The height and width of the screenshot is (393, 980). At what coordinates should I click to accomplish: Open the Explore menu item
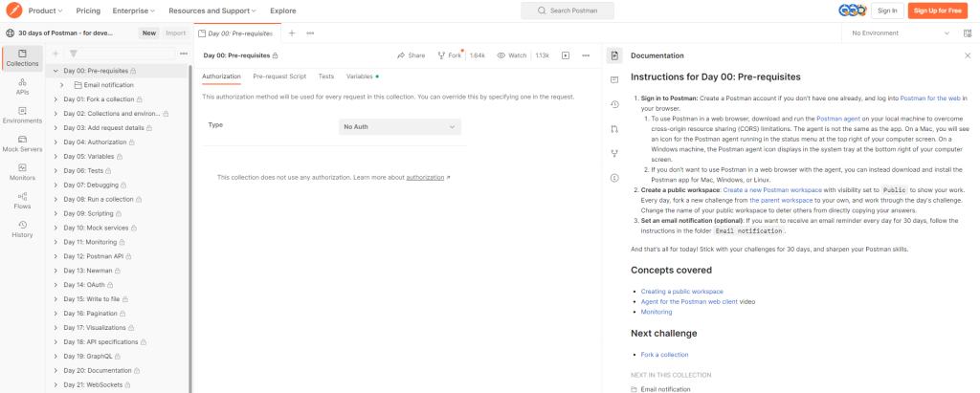tap(283, 11)
